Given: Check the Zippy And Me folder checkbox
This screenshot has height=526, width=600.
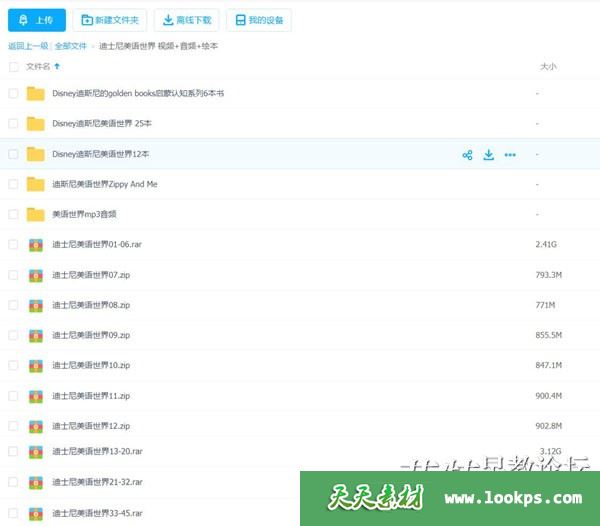Looking at the screenshot, I should pyautogui.click(x=13, y=184).
